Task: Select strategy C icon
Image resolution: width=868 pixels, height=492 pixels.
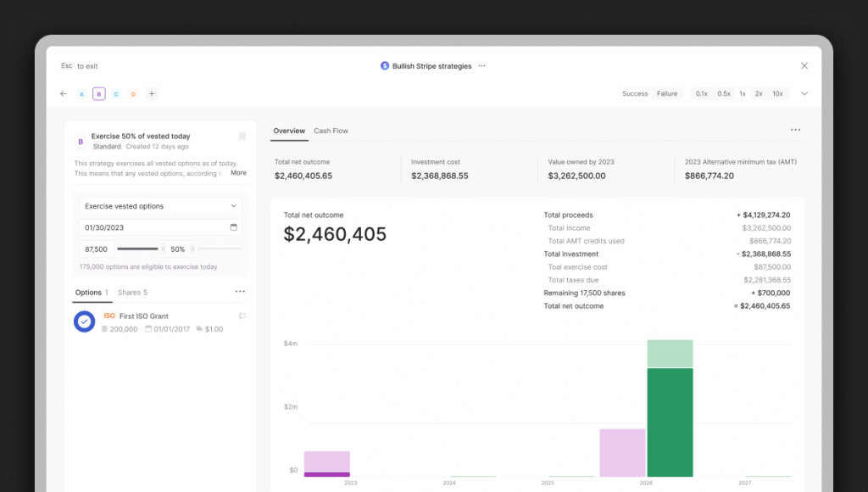Action: [116, 94]
